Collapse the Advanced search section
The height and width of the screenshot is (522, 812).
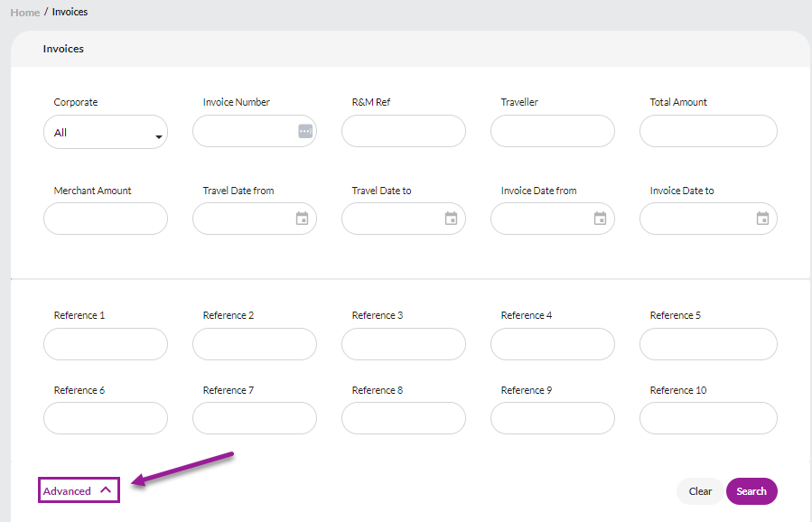[79, 489]
